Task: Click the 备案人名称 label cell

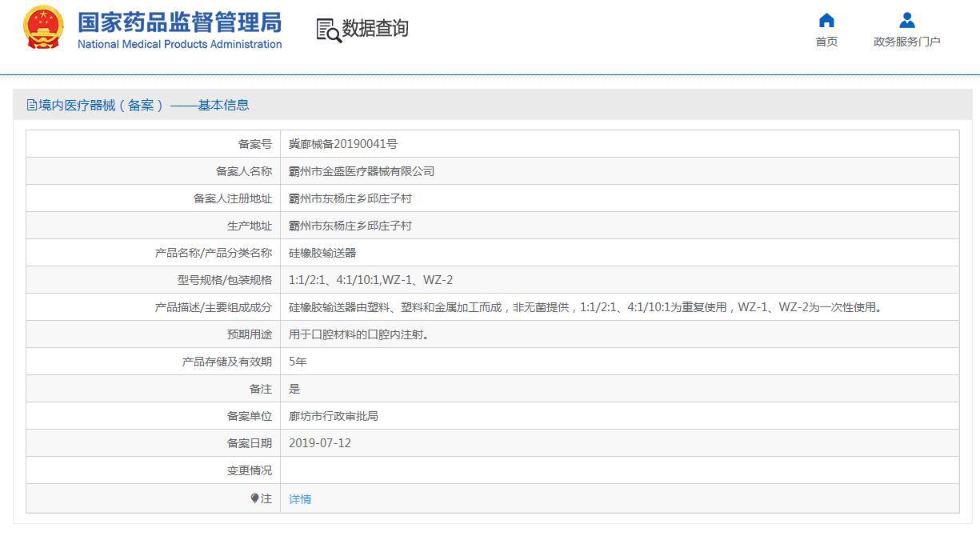Action: [154, 171]
